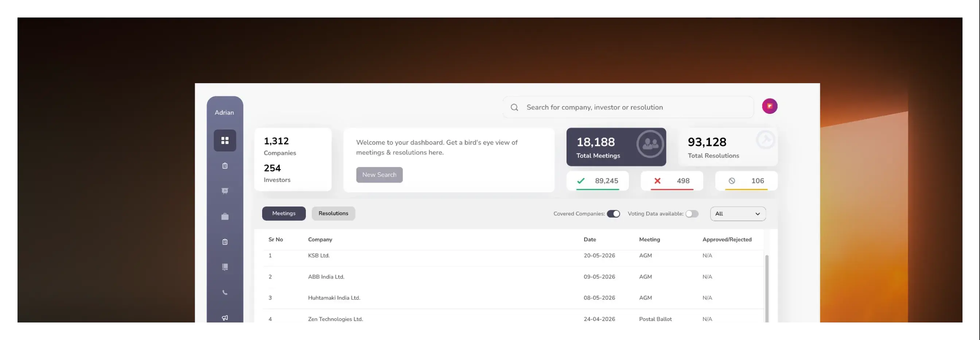Image resolution: width=980 pixels, height=340 pixels.
Task: Click the faded icon on Total Resolutions card
Action: [x=765, y=140]
